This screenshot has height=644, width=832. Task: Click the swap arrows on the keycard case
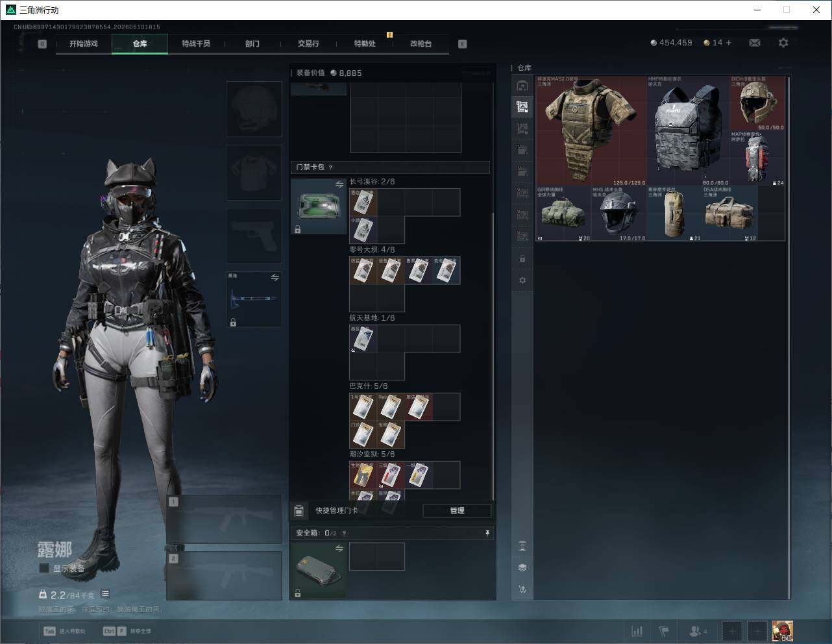[339, 185]
